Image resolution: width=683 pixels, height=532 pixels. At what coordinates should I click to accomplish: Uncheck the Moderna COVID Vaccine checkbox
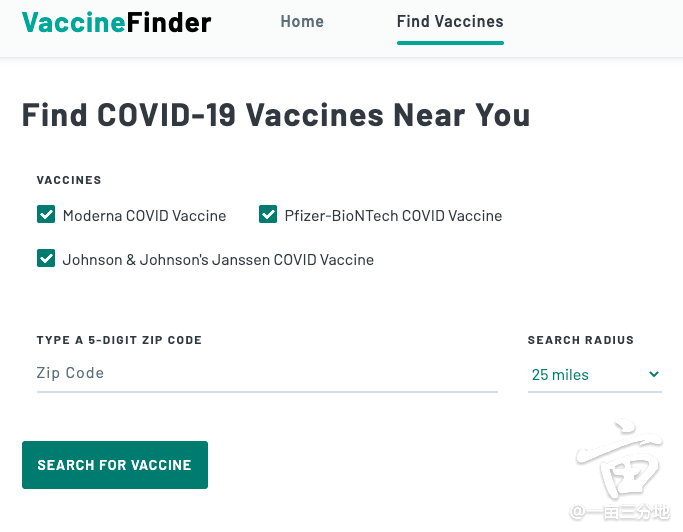pyautogui.click(x=46, y=214)
